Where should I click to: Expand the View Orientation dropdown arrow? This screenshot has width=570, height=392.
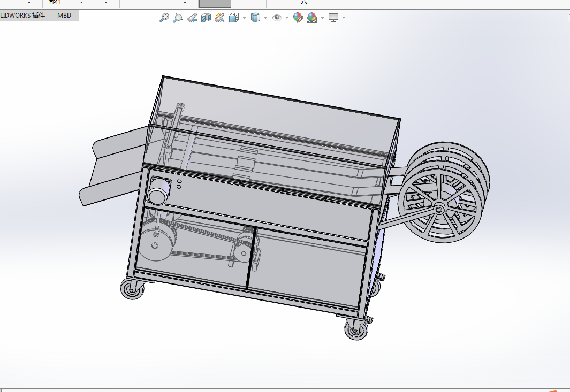pyautogui.click(x=244, y=18)
